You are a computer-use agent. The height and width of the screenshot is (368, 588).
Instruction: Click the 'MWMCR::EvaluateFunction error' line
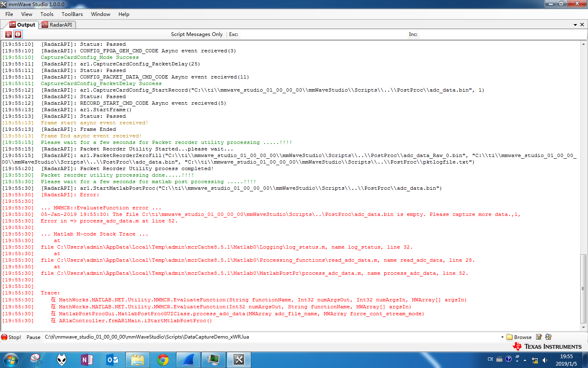(101, 208)
